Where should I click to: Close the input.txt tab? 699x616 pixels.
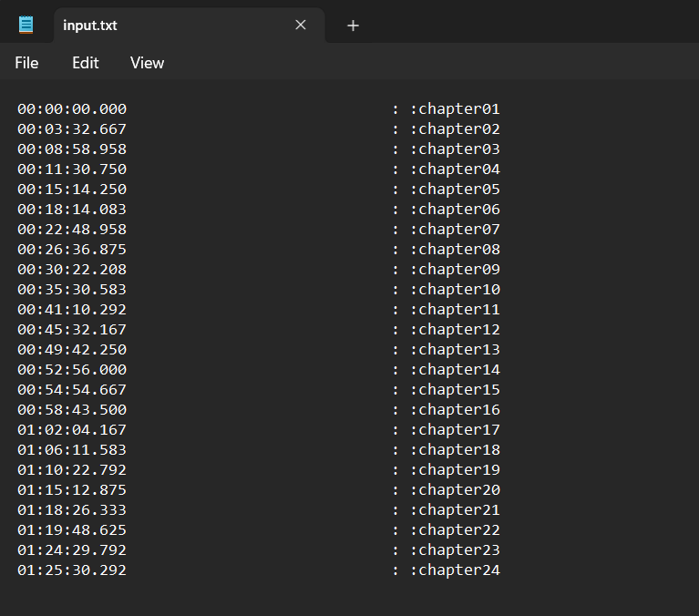(x=301, y=25)
